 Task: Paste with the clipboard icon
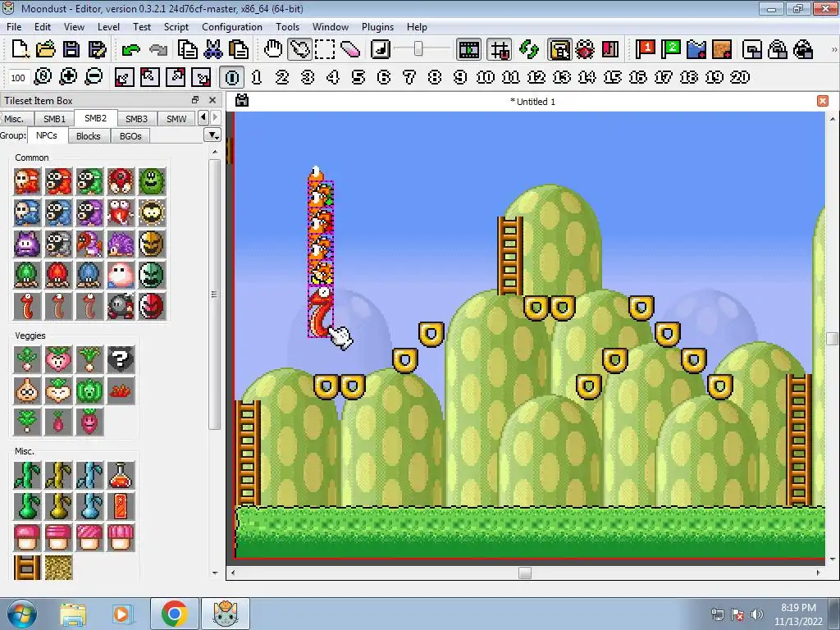pyautogui.click(x=239, y=49)
